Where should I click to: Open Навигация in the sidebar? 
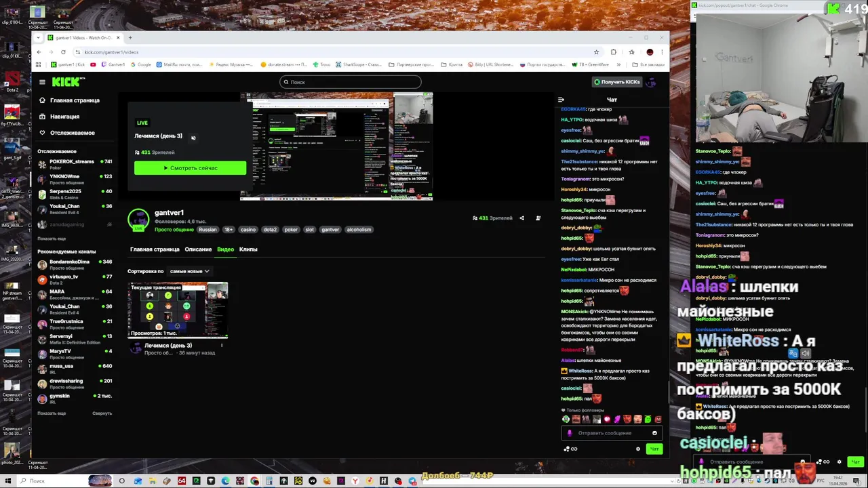(x=59, y=117)
